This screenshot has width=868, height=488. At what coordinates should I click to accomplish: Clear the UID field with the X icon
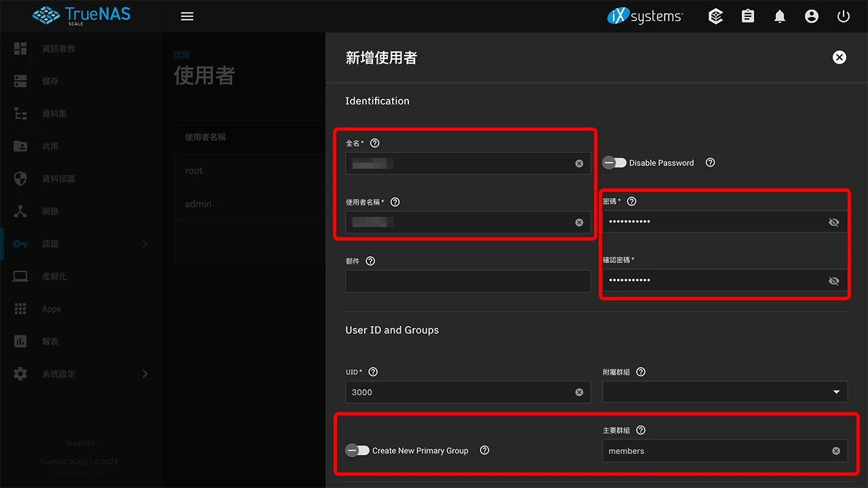pos(578,392)
